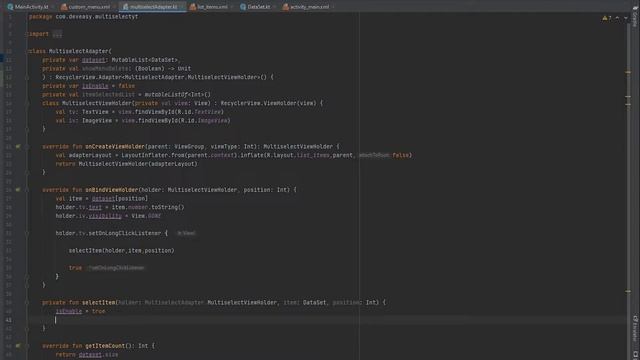Collapse the setOnLongClickListener lambda fold
The height and width of the screenshot is (360, 640).
pyautogui.click(x=27, y=233)
